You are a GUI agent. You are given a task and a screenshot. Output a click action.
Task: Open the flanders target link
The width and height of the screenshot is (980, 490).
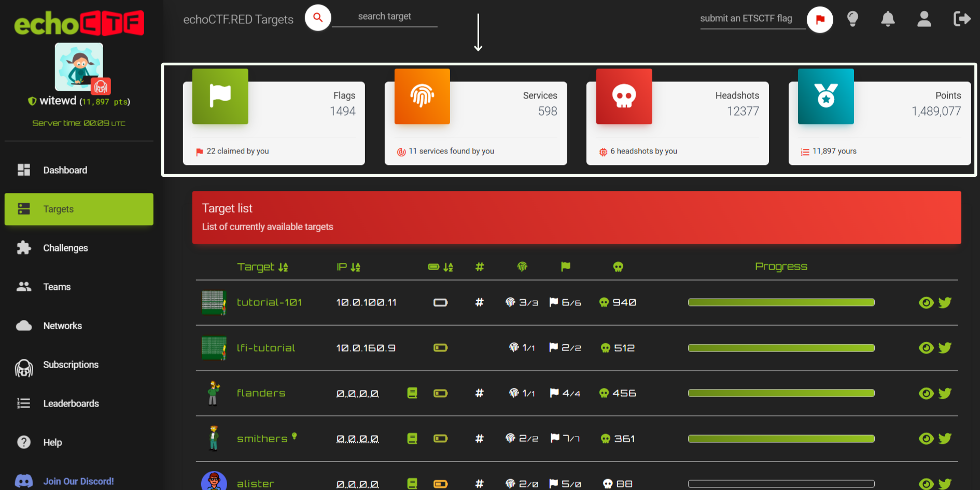(x=261, y=393)
